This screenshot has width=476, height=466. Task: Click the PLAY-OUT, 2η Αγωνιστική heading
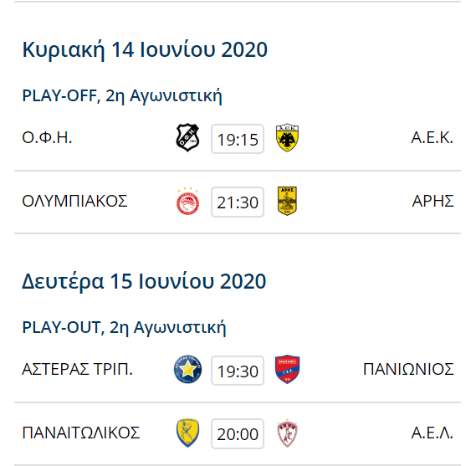(x=124, y=328)
